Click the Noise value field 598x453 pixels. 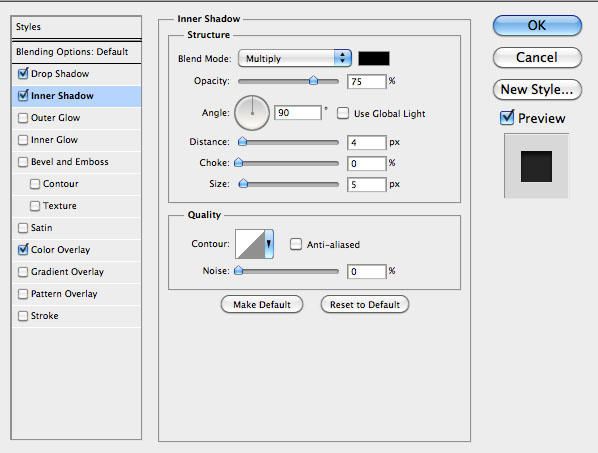coord(367,271)
